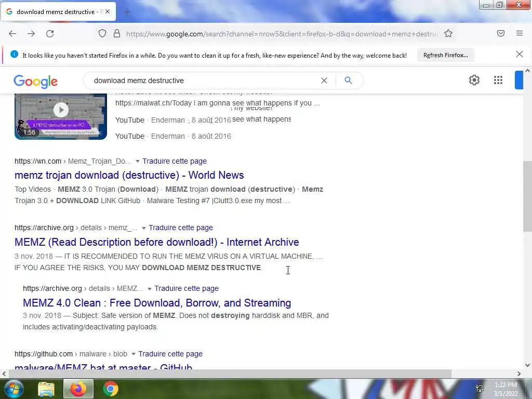Click the vertical scrollbar thumb
The image size is (532, 399).
[x=527, y=197]
